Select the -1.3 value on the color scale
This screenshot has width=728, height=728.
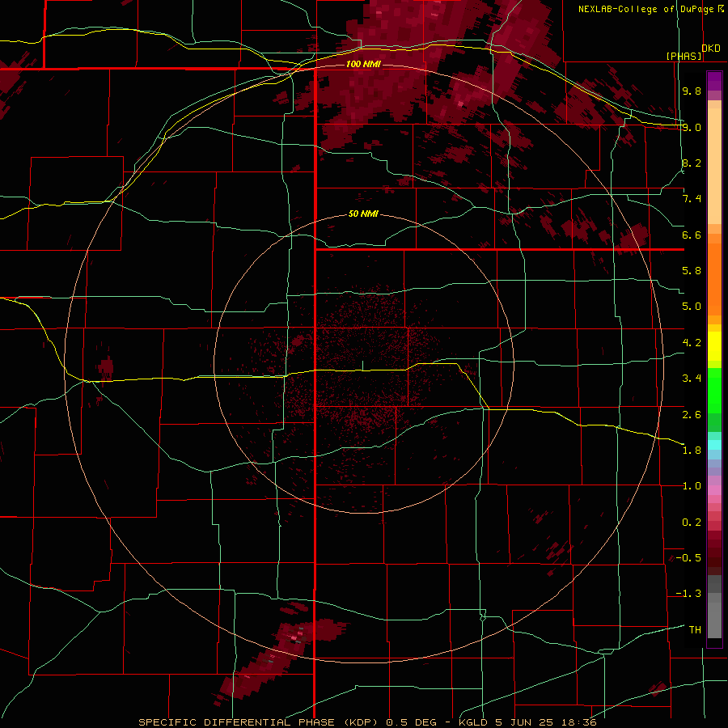(x=688, y=594)
